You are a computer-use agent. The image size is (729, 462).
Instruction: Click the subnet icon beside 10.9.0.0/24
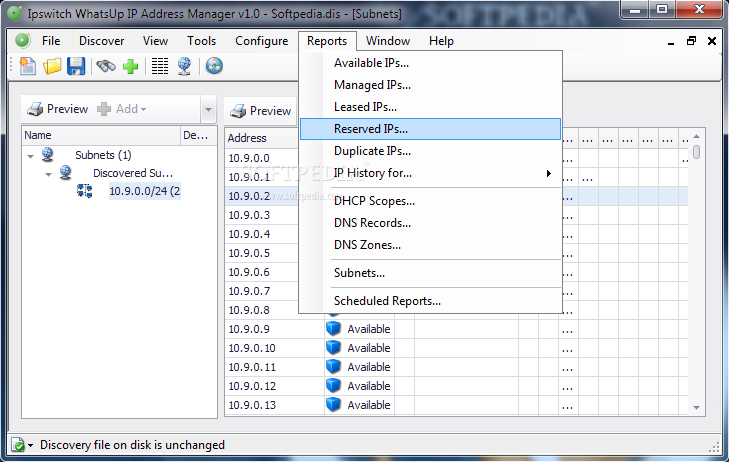click(85, 191)
